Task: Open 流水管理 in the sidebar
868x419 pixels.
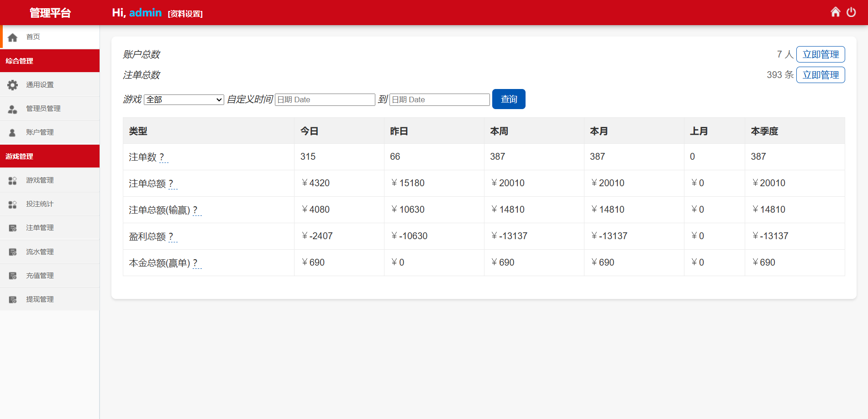Action: point(40,252)
